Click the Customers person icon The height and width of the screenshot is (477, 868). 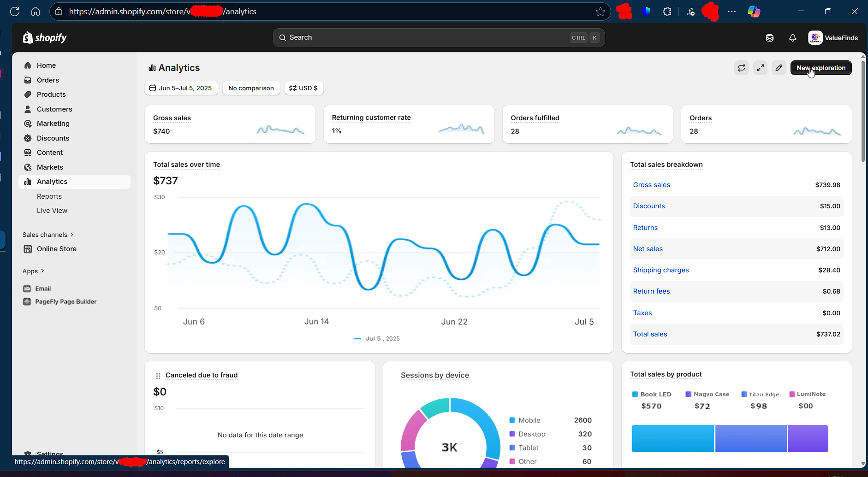28,109
